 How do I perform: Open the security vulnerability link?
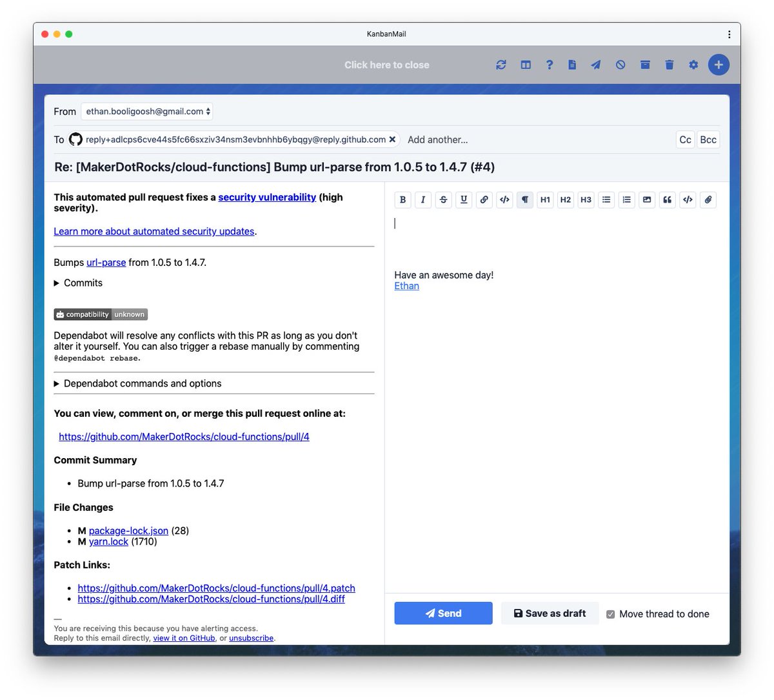click(x=267, y=197)
